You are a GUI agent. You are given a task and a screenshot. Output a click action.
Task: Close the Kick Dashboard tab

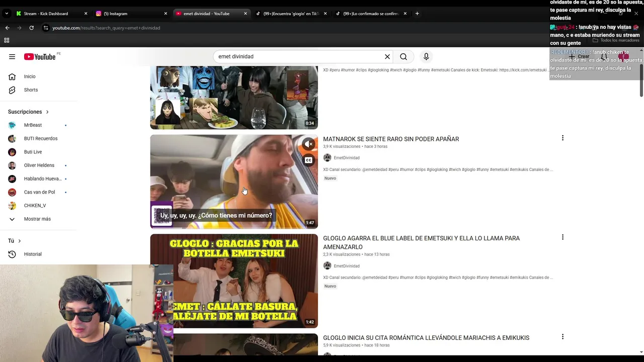[x=86, y=14]
